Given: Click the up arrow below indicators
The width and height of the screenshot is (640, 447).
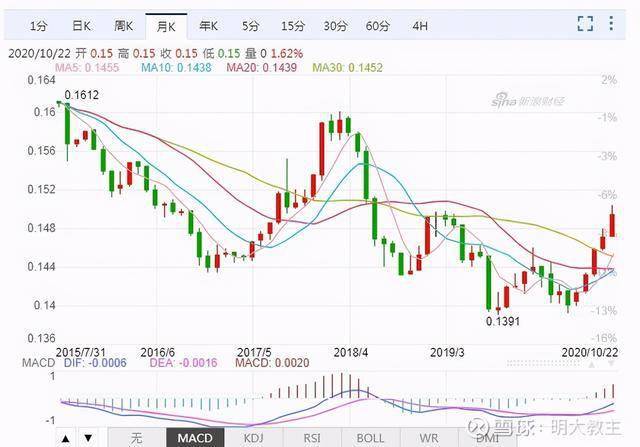Looking at the screenshot, I should pos(65,438).
